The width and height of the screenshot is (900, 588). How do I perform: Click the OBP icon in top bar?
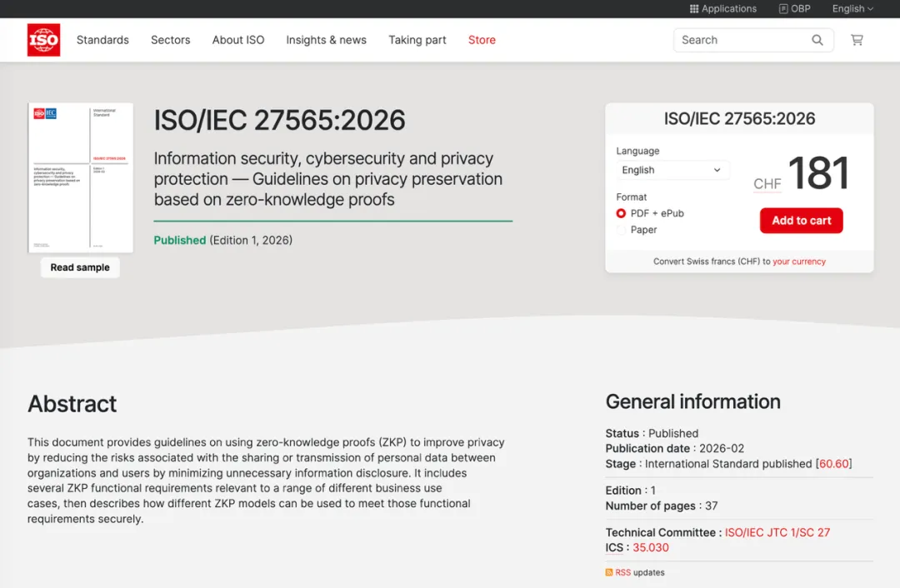click(783, 9)
